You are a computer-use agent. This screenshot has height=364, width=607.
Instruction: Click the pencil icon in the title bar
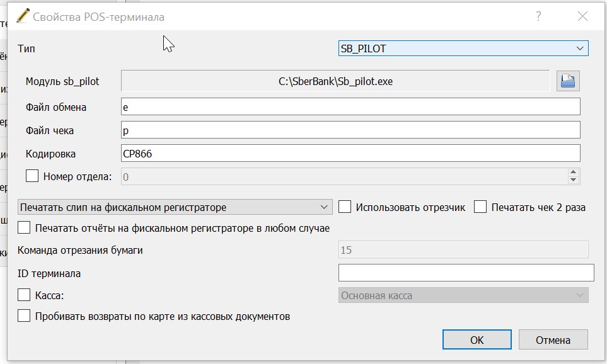coord(23,16)
